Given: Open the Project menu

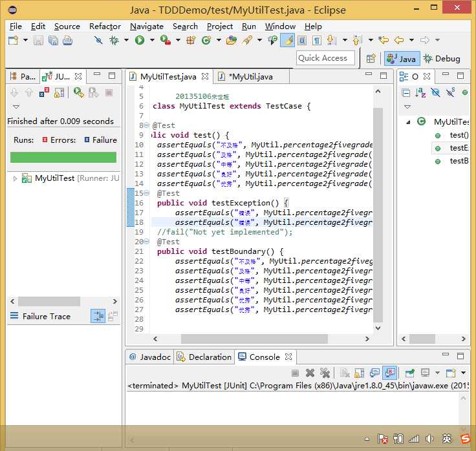Looking at the screenshot, I should point(219,26).
